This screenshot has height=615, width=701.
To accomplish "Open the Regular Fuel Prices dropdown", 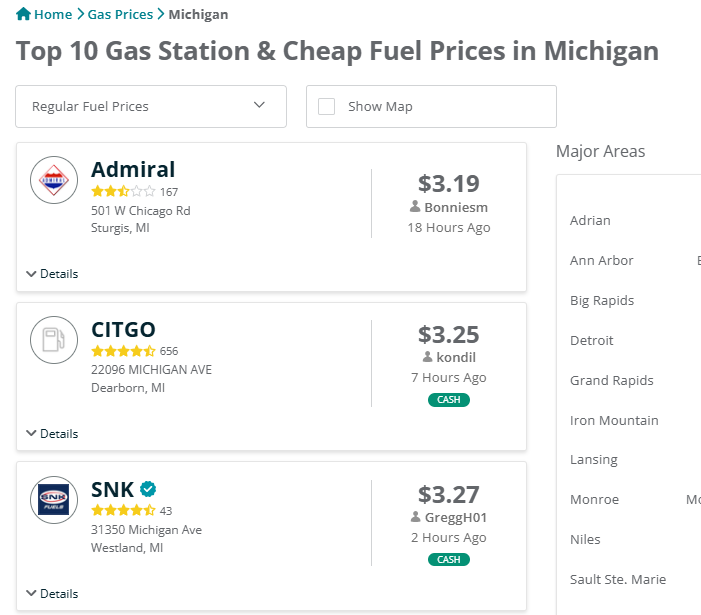I will tap(151, 106).
